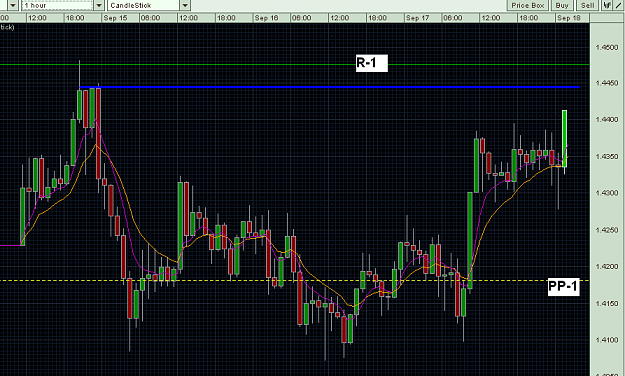This screenshot has width=625, height=376.
Task: Click the 1.4300 price axis label
Action: (x=607, y=193)
